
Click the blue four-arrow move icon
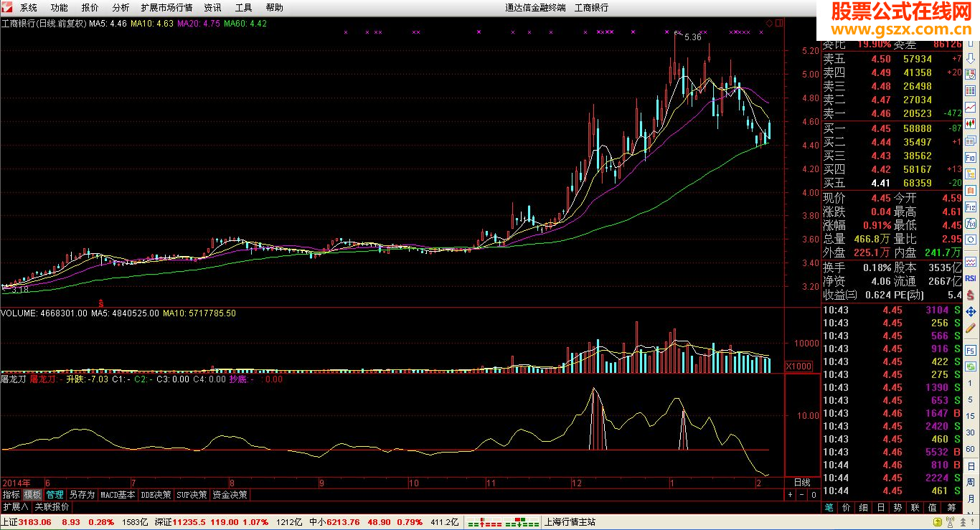coord(971,312)
